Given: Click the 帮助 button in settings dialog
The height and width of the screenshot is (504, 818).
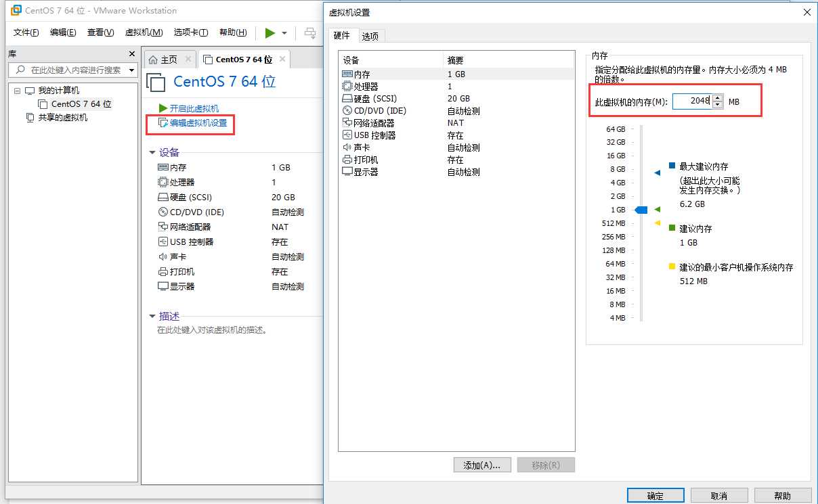Looking at the screenshot, I should tap(783, 496).
